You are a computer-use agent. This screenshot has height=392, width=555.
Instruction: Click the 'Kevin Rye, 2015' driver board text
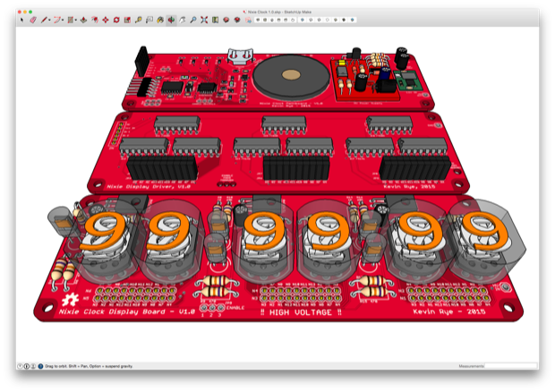click(x=409, y=186)
